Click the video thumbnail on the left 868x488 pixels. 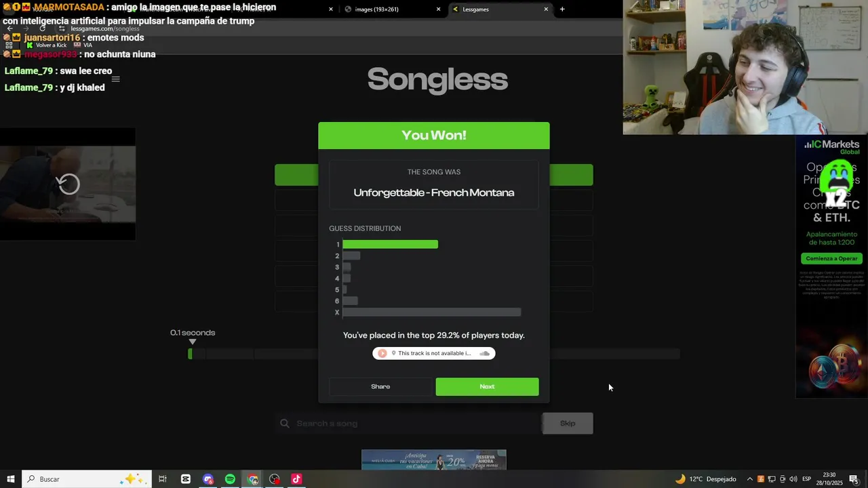pyautogui.click(x=68, y=184)
